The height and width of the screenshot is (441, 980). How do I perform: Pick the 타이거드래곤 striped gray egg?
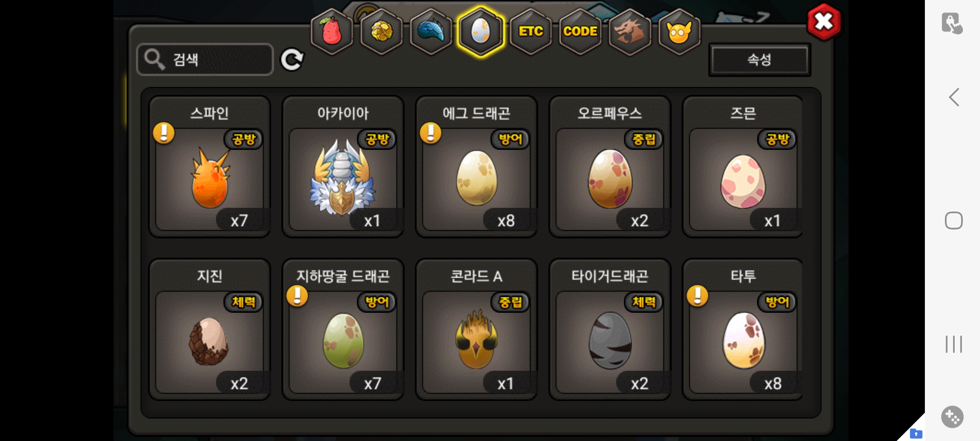click(610, 330)
